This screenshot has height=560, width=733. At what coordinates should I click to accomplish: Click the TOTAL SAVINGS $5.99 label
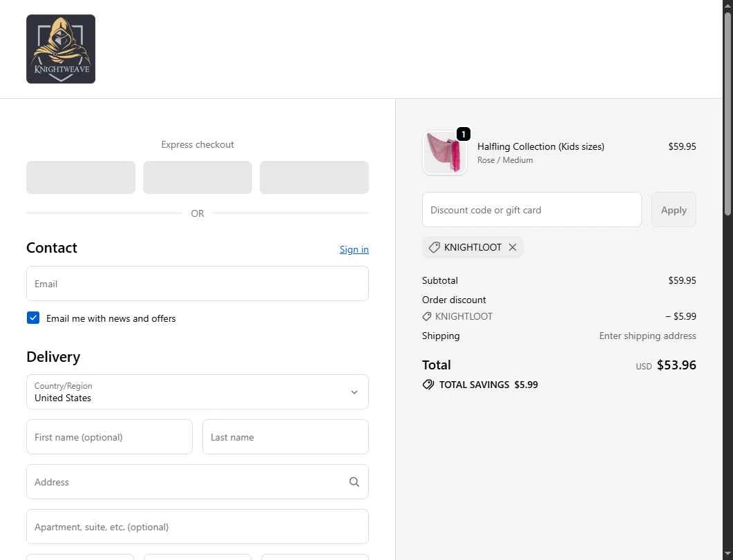coord(488,385)
